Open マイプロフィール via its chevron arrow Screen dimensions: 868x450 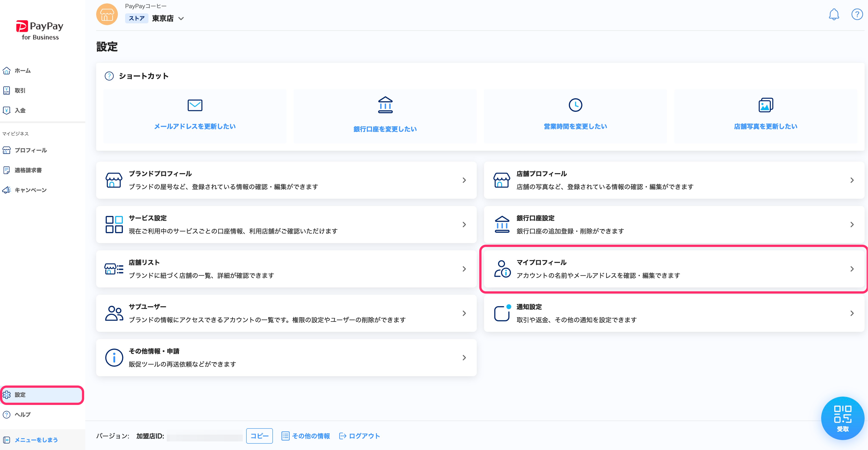click(852, 269)
